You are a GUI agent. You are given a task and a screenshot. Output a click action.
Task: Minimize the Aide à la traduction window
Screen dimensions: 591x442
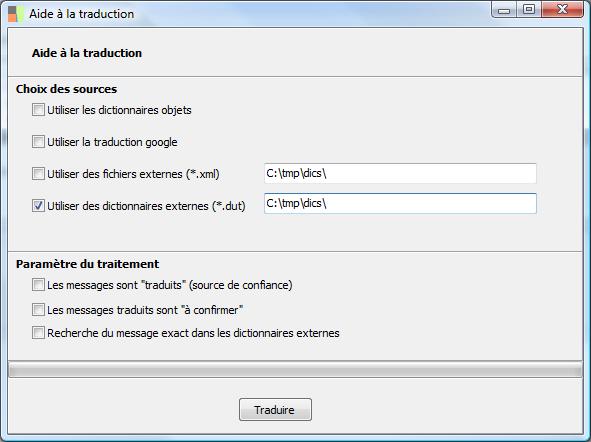click(504, 10)
